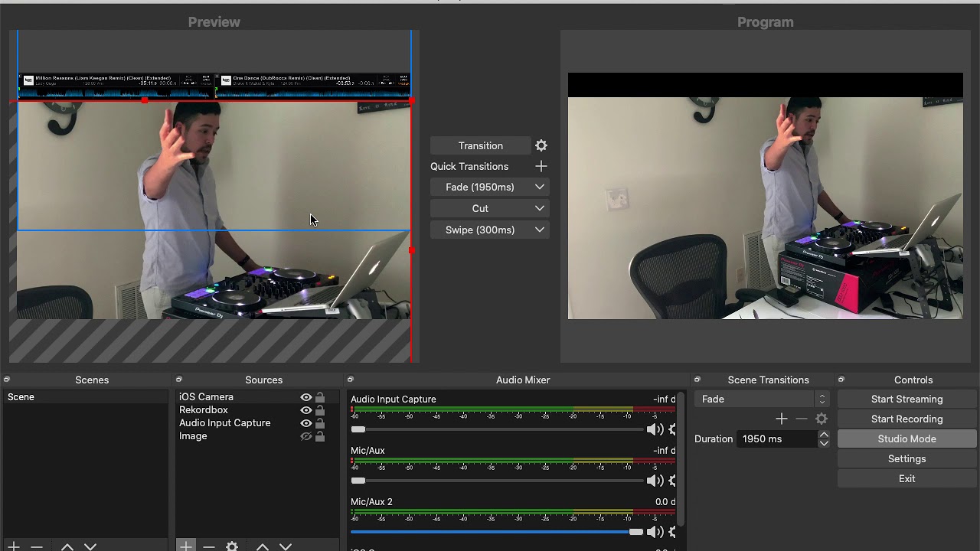The height and width of the screenshot is (551, 980).
Task: Remove the selected scene with minus icon
Action: 36,546
